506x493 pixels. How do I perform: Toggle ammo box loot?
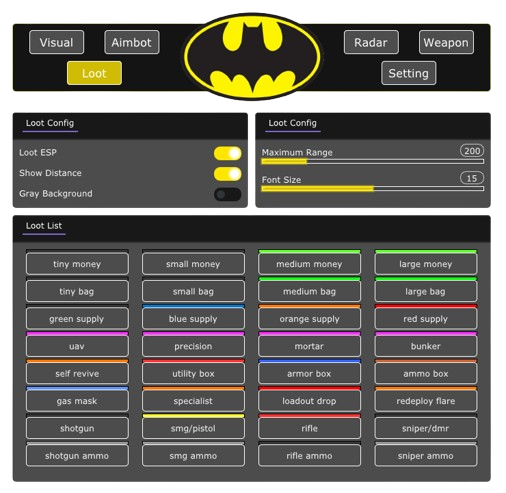click(x=426, y=373)
